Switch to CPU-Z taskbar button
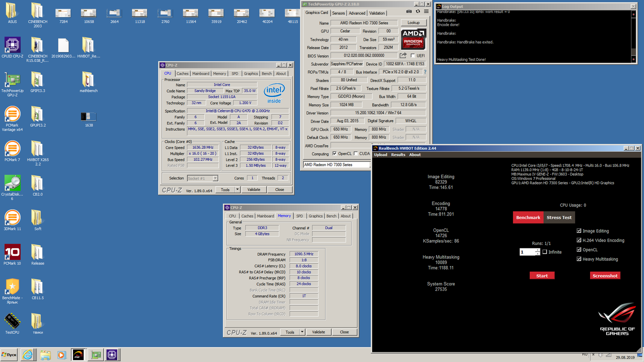This screenshot has width=644, height=362. click(x=112, y=355)
